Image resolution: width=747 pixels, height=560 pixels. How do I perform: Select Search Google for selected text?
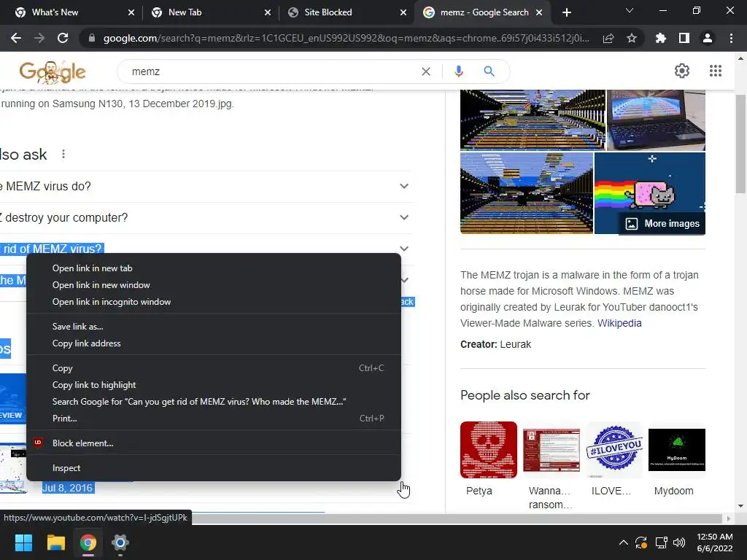pos(214,402)
